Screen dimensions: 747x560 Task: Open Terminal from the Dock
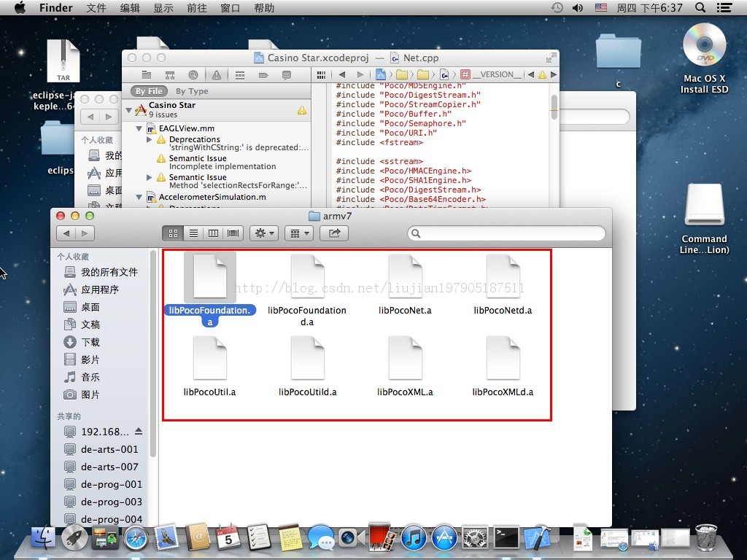point(506,539)
